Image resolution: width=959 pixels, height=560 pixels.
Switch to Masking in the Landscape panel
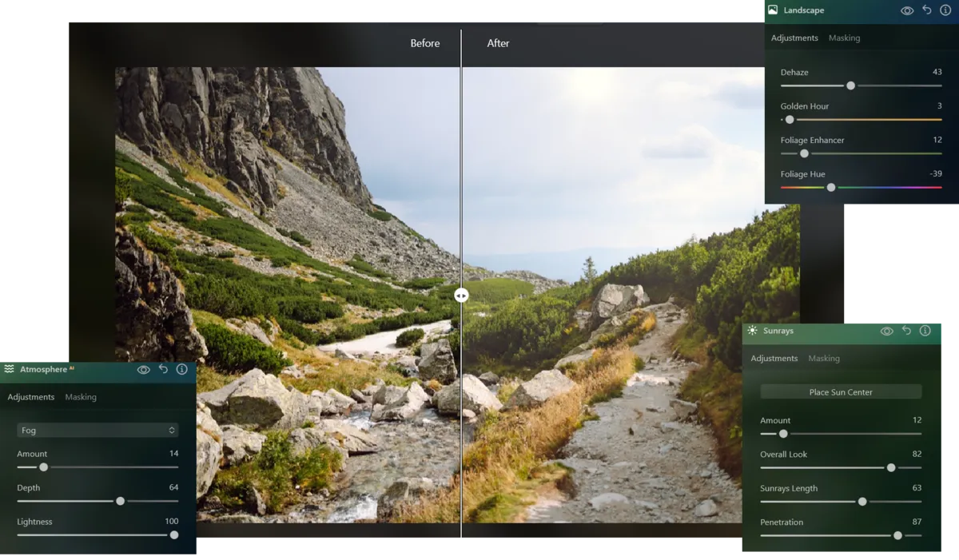click(x=844, y=38)
